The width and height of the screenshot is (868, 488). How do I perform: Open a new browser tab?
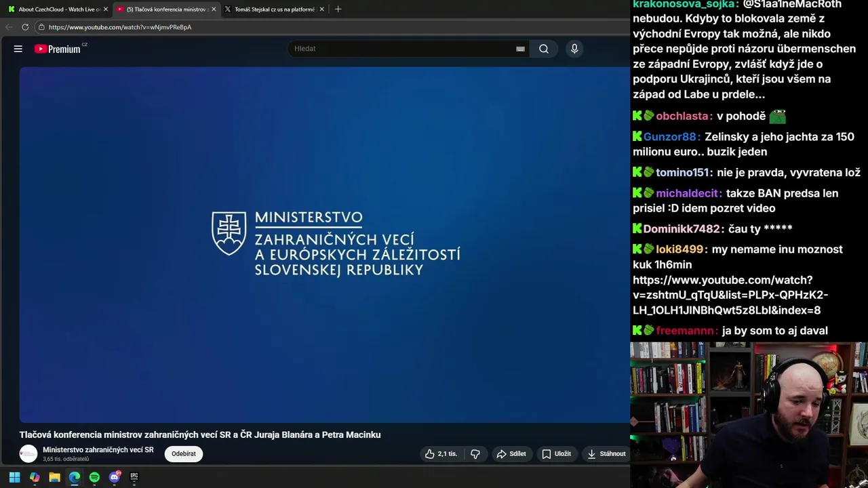point(338,9)
